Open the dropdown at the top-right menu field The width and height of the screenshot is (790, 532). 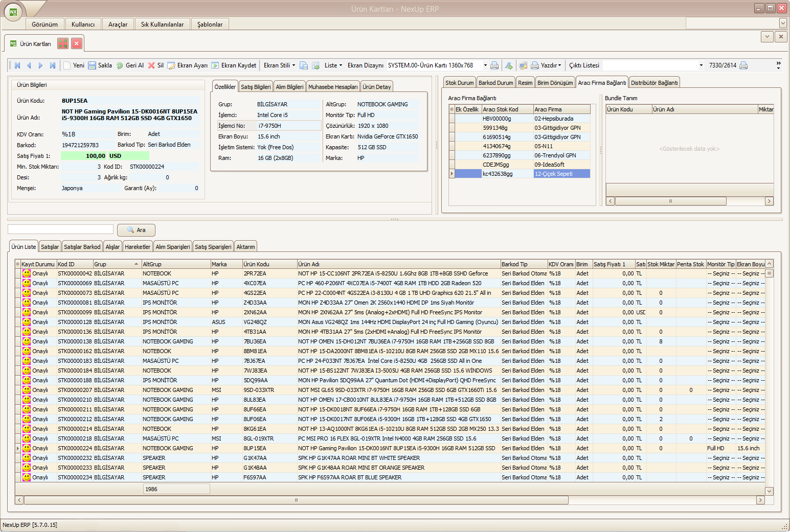783,23
